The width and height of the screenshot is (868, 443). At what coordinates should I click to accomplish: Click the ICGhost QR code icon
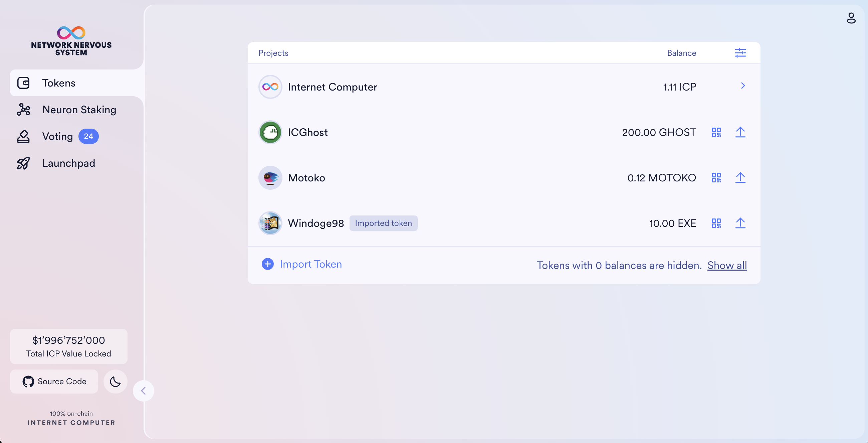tap(716, 132)
